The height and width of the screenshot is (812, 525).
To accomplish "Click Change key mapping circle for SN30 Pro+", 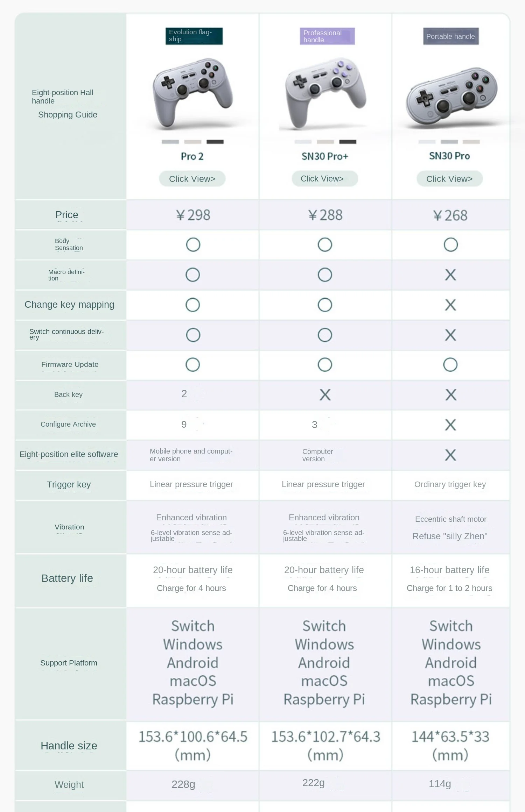I will point(325,305).
